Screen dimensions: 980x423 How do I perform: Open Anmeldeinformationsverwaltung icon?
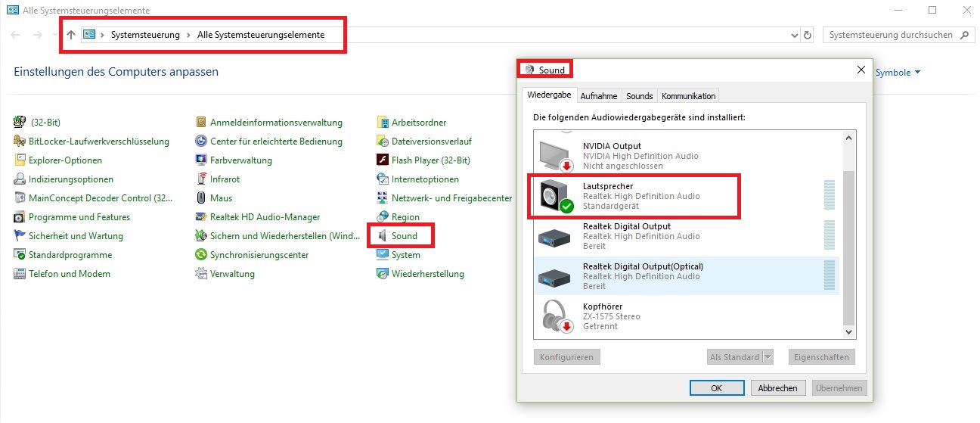[x=201, y=123]
